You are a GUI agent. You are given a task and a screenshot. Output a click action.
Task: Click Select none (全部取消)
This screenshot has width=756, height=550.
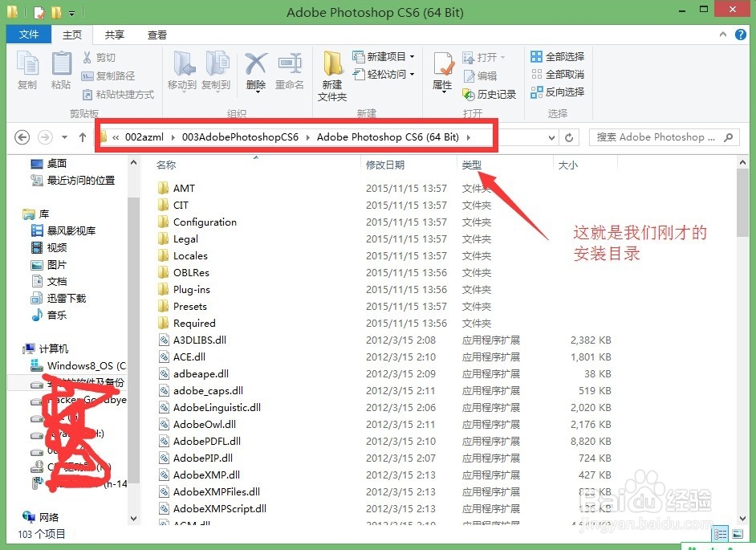coord(557,74)
